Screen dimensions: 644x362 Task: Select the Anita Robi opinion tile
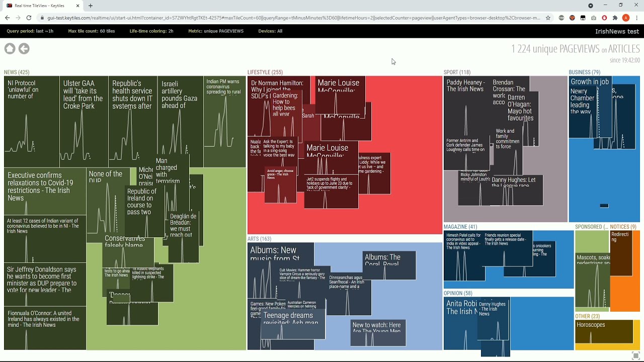460,323
